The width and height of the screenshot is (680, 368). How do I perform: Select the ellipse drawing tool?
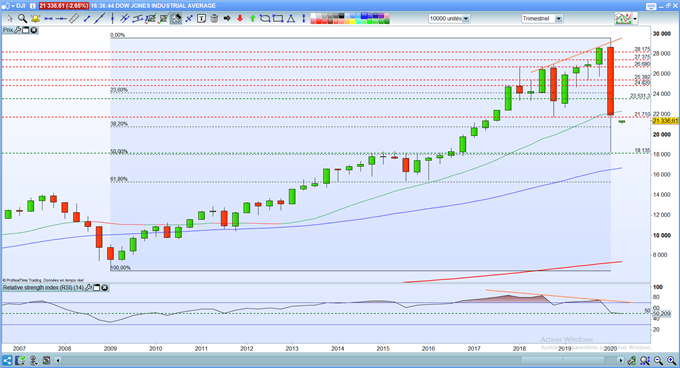point(265,19)
